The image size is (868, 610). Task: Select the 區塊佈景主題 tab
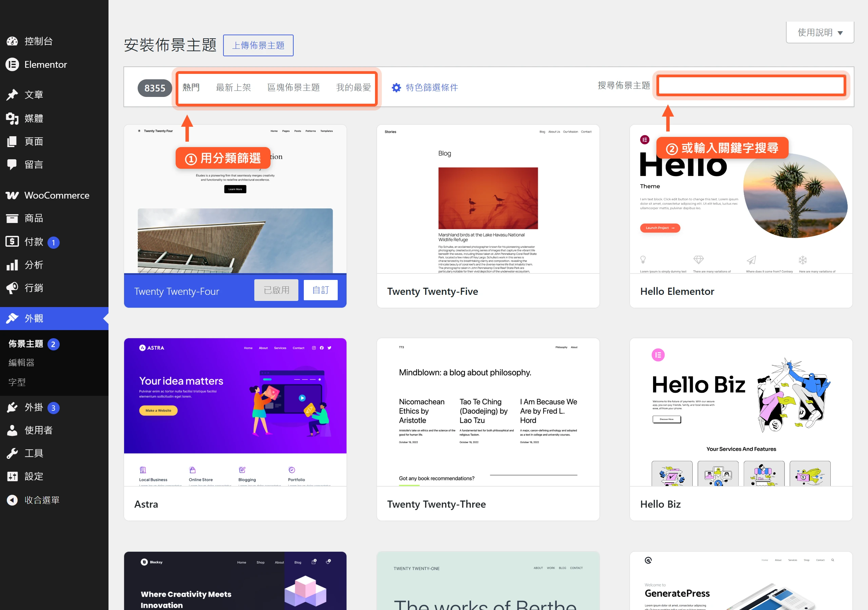click(x=293, y=88)
